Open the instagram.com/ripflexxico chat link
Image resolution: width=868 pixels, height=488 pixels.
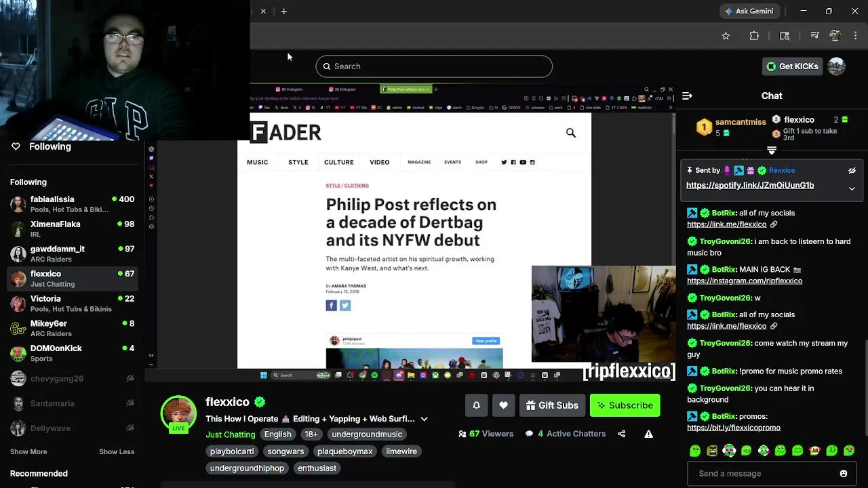pyautogui.click(x=745, y=281)
